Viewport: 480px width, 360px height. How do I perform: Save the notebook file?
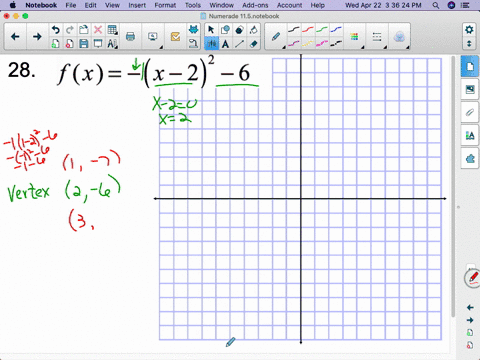click(x=84, y=44)
